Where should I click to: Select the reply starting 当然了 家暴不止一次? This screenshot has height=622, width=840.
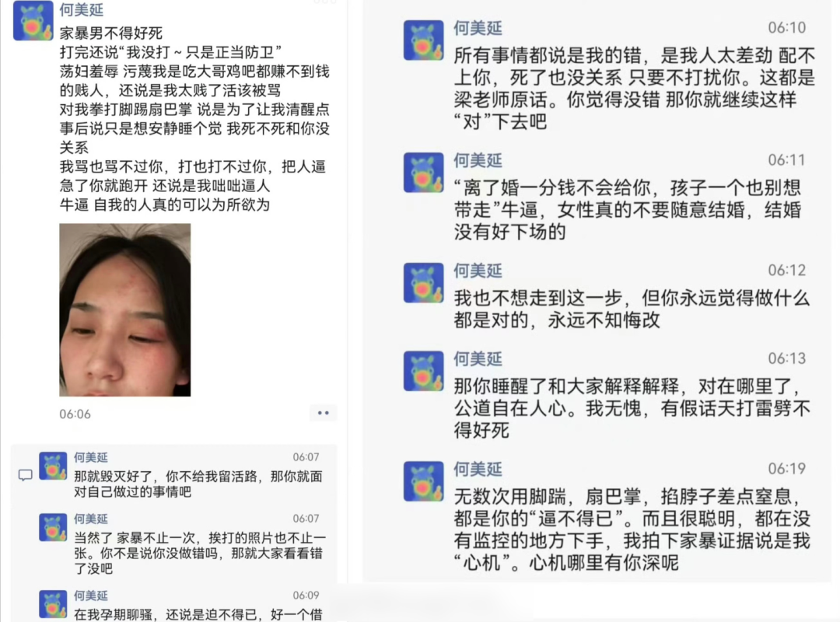[x=200, y=553]
